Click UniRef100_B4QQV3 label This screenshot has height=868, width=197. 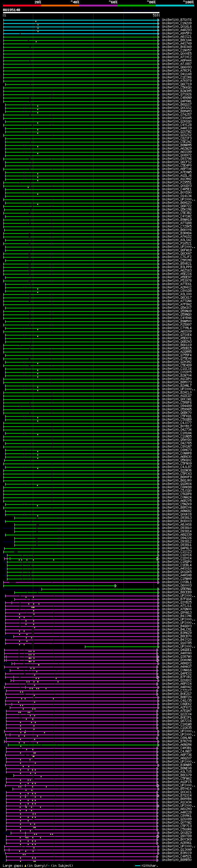click(x=177, y=626)
